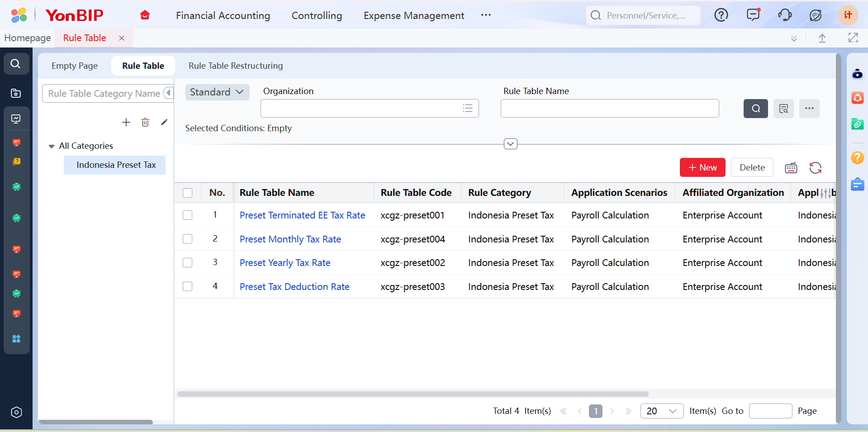This screenshot has width=868, height=432.
Task: Open the Expense Management menu
Action: [x=413, y=15]
